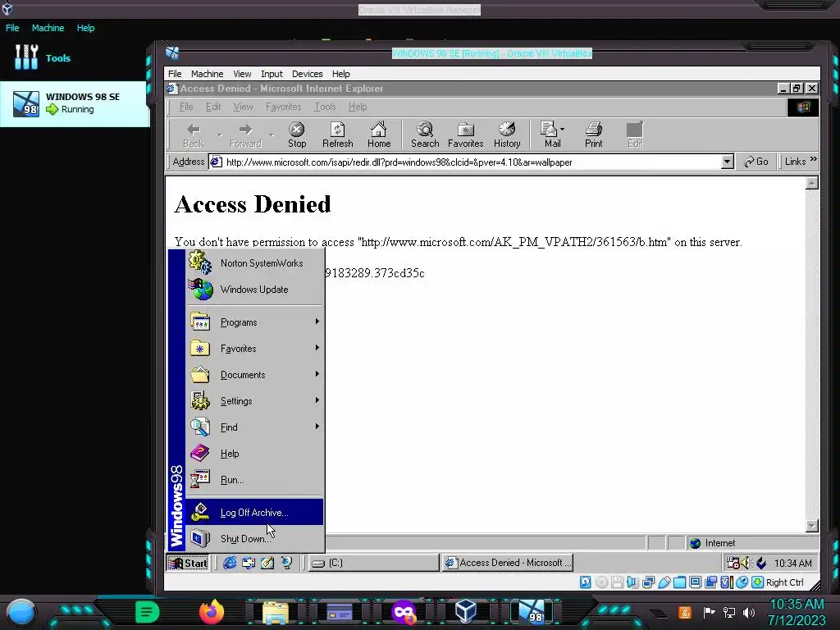This screenshot has width=840, height=630.
Task: Click the Forward toolbar icon
Action: coord(245,130)
